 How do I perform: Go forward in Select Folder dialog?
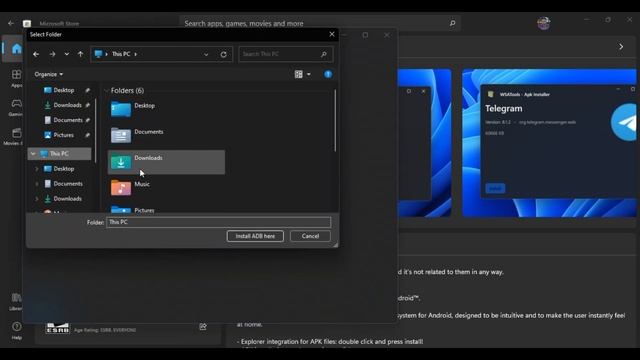[52, 54]
